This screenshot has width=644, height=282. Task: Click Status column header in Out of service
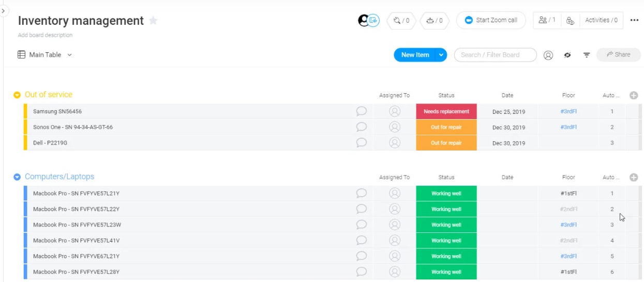click(x=446, y=95)
